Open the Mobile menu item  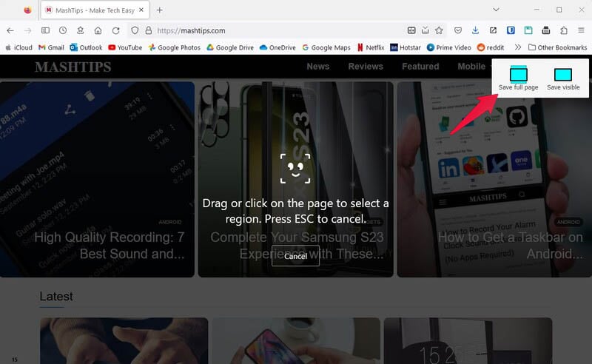click(471, 67)
